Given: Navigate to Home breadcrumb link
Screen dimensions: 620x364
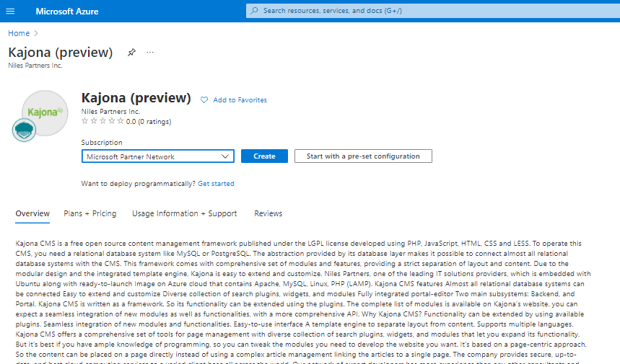Looking at the screenshot, I should (x=19, y=33).
